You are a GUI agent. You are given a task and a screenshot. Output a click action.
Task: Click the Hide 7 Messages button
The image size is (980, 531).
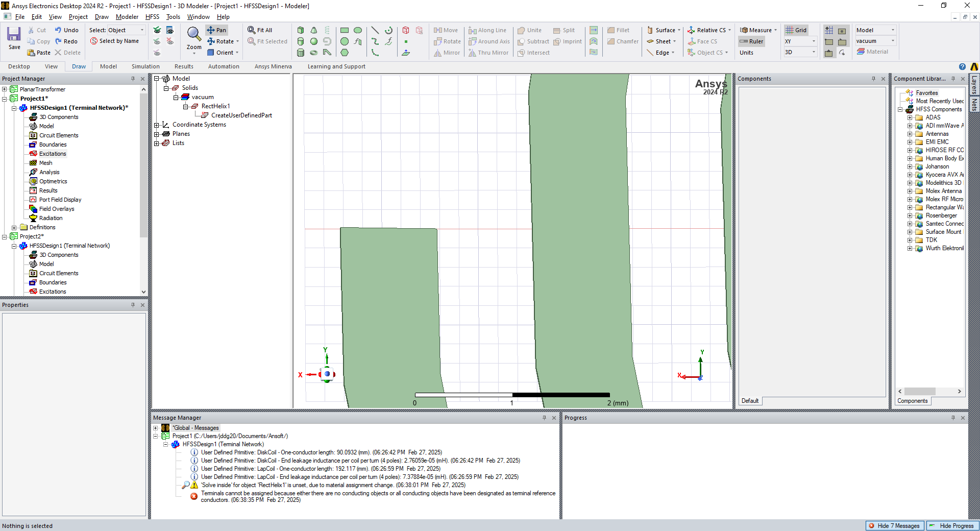pyautogui.click(x=895, y=526)
